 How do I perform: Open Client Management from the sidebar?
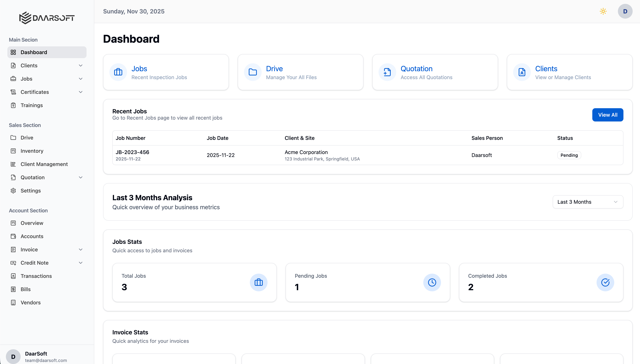pos(44,164)
